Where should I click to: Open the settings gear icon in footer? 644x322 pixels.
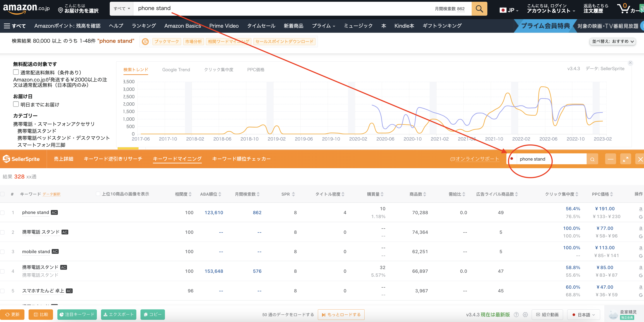pos(525,315)
